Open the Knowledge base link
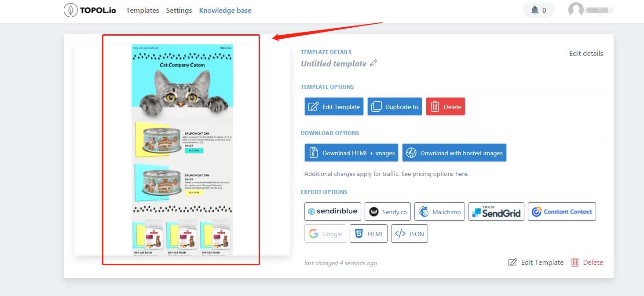Viewport: 644px width, 296px height. (225, 10)
